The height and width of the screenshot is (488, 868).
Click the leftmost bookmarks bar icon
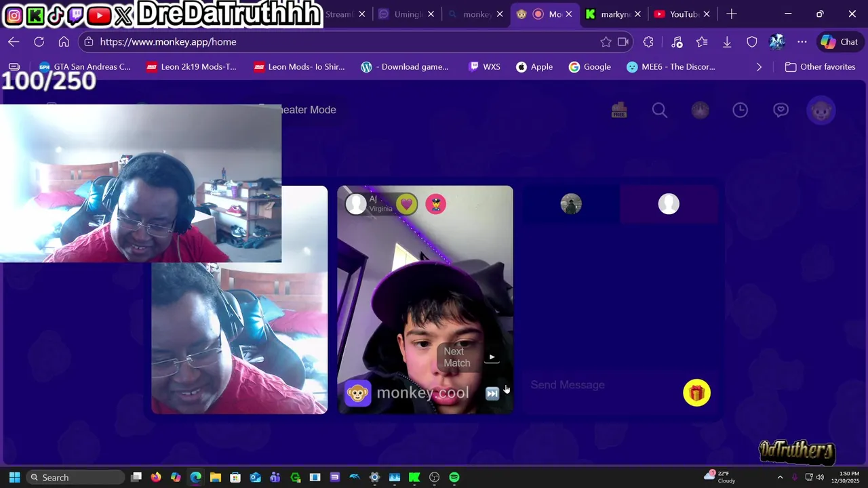[14, 67]
